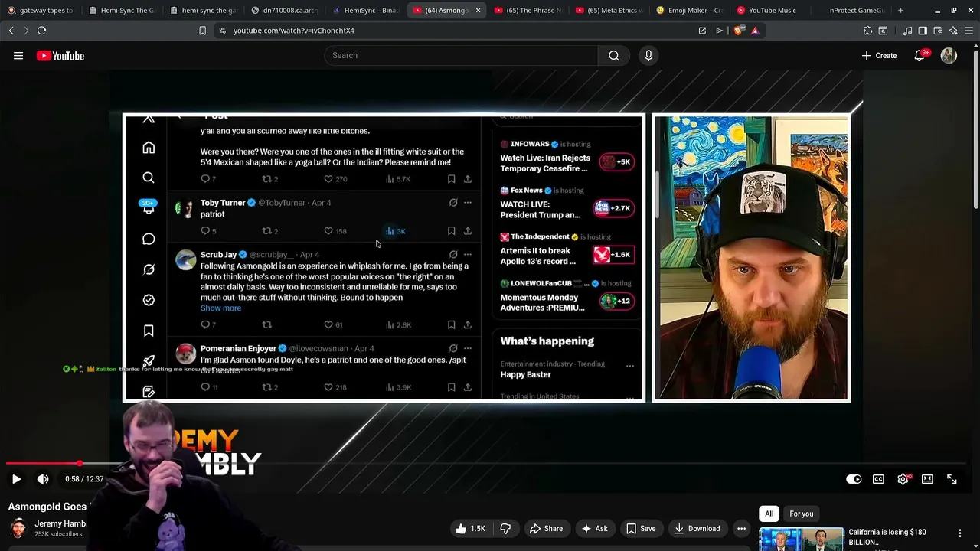The width and height of the screenshot is (980, 551).
Task: Open the YouTube hamburger guide menu
Action: (x=18, y=55)
